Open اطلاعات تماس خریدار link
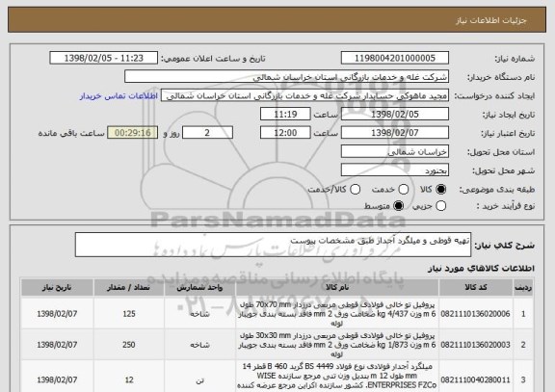The height and width of the screenshot is (392, 555). coord(119,96)
